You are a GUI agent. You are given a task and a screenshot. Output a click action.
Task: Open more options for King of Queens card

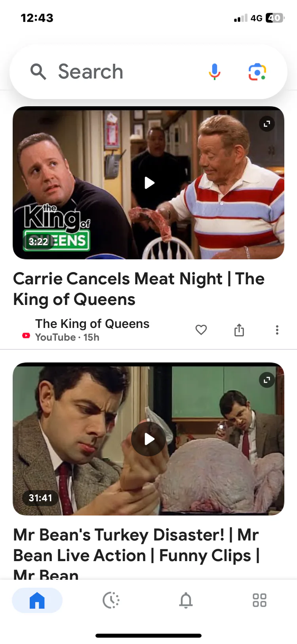[277, 330]
